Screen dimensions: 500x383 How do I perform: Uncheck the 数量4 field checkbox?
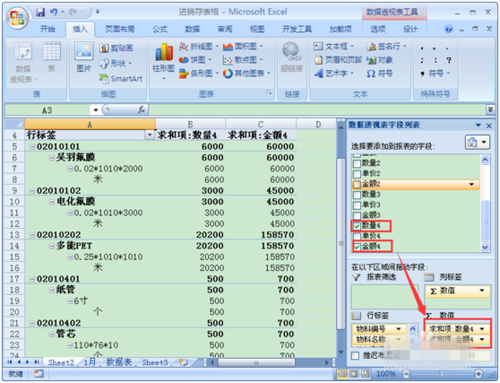(x=357, y=226)
